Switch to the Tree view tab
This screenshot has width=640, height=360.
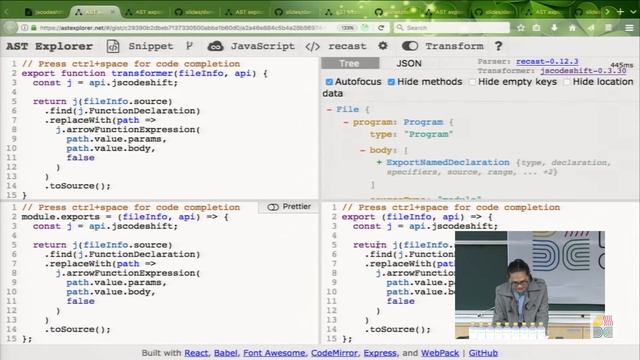tap(350, 63)
